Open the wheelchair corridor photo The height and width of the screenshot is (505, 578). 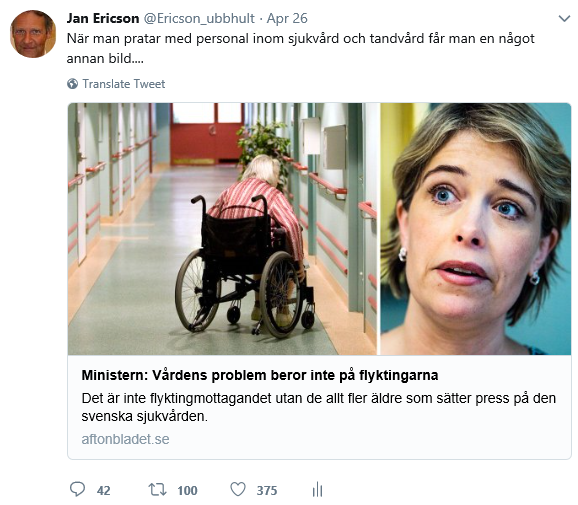pyautogui.click(x=222, y=229)
